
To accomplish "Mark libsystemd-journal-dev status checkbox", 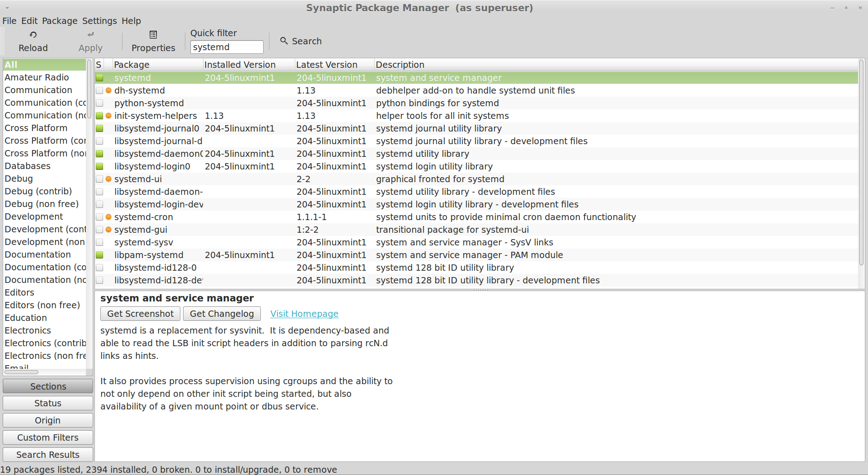I will point(99,141).
